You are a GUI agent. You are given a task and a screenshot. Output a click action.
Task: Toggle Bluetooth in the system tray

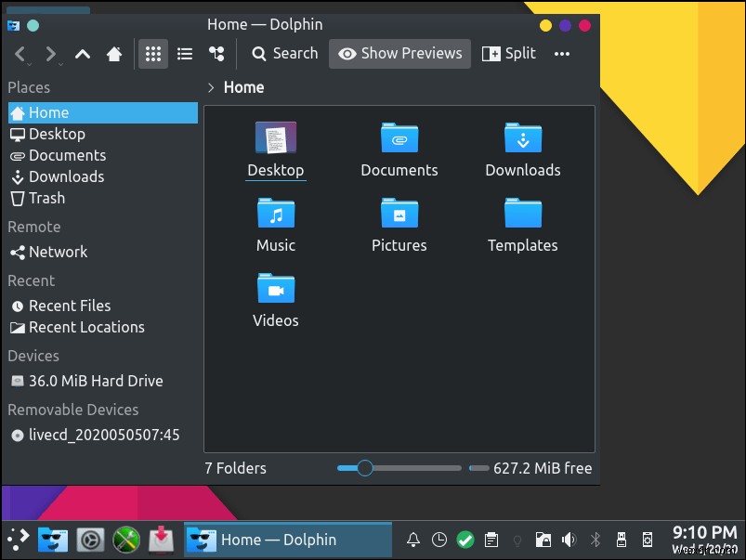(x=595, y=539)
